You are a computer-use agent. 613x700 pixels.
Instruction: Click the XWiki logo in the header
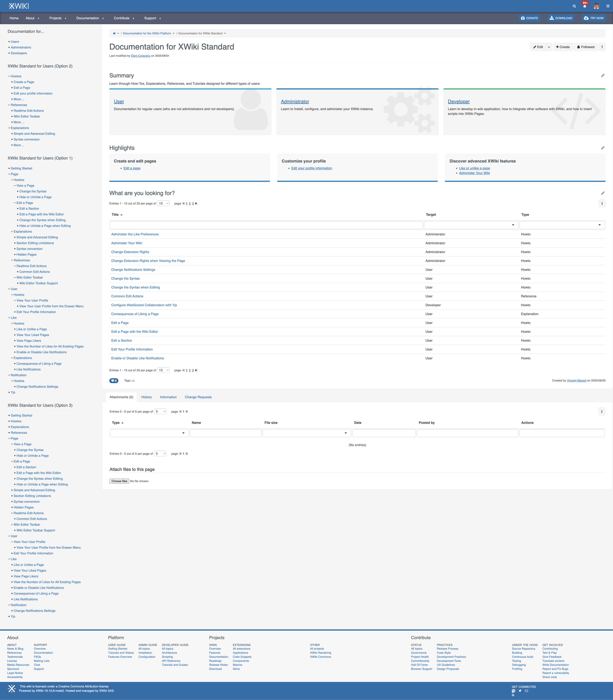(x=19, y=6)
